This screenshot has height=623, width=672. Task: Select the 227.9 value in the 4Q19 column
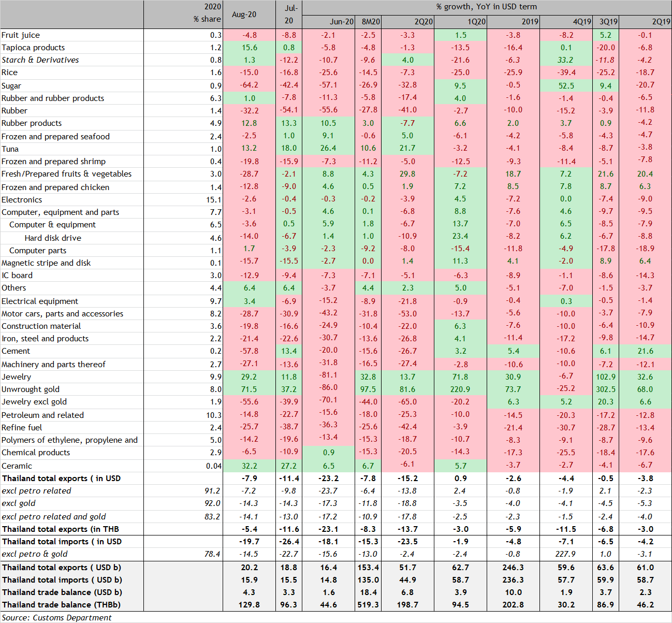point(566,554)
